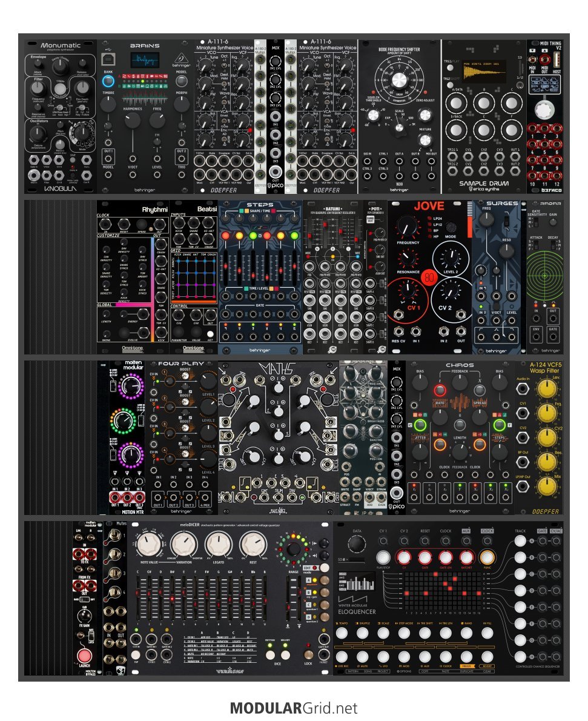Image resolution: width=588 pixels, height=721 pixels.
Task: Hit the red LAUNCH button on Molten Bypass
Action: point(84,655)
